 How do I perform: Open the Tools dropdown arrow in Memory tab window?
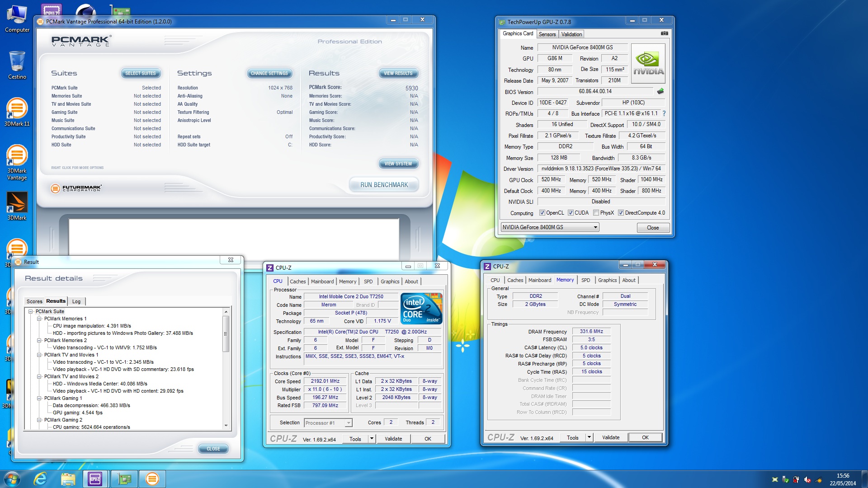(x=589, y=437)
